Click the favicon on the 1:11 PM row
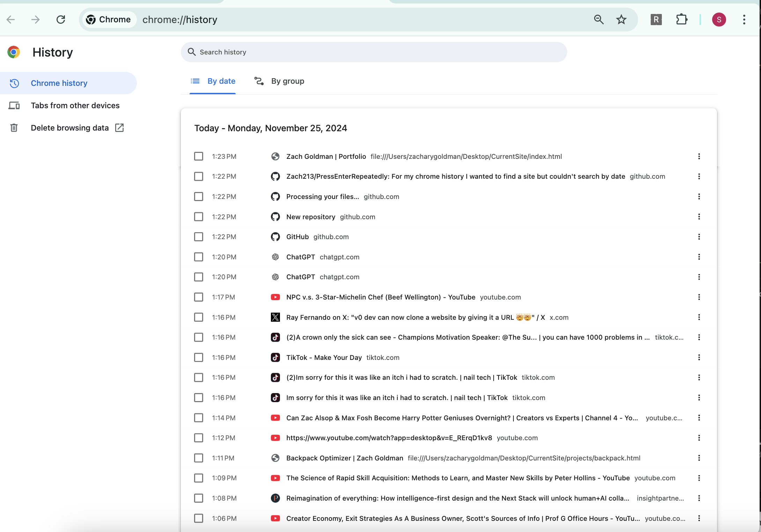The width and height of the screenshot is (761, 532). coord(275,458)
